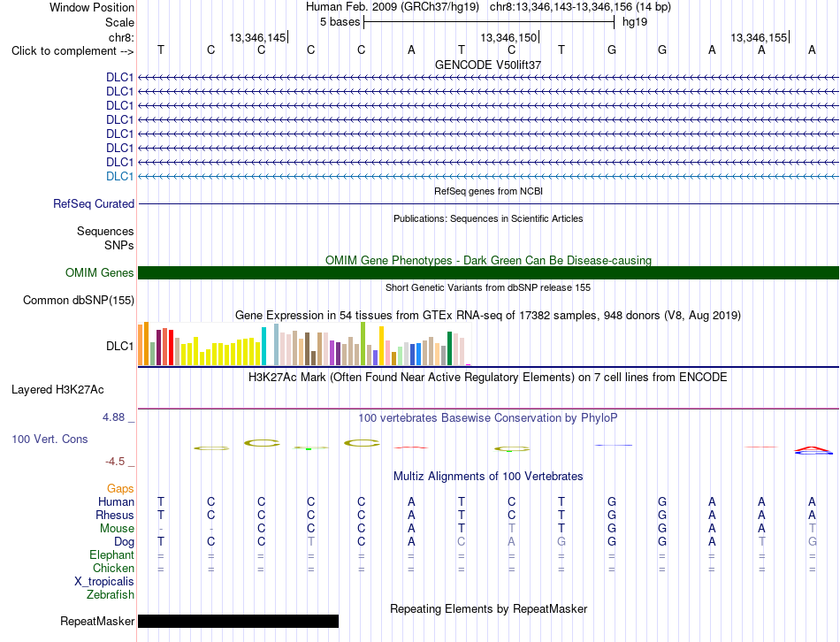The image size is (840, 642).
Task: Click the Zebrafish species label
Action: coord(111,595)
